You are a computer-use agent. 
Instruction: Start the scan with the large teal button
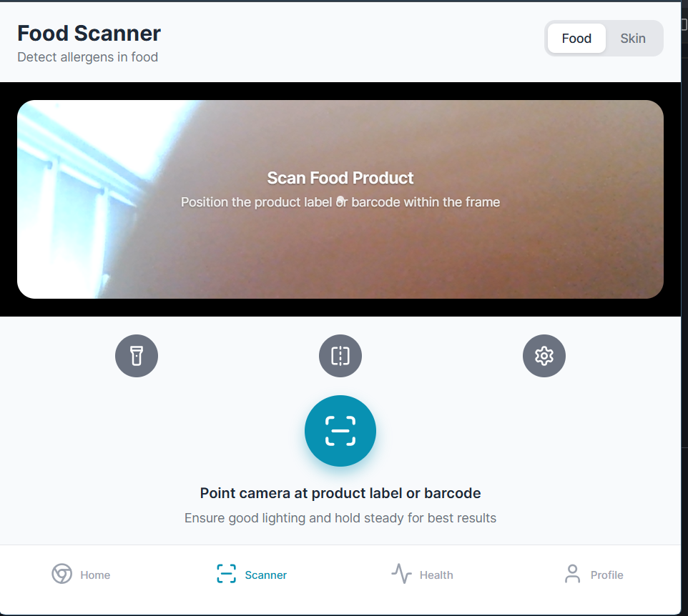[340, 430]
